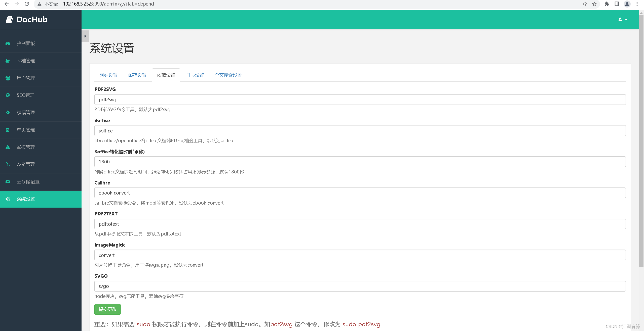
Task: Bookmark page with browser star icon
Action: [x=594, y=4]
